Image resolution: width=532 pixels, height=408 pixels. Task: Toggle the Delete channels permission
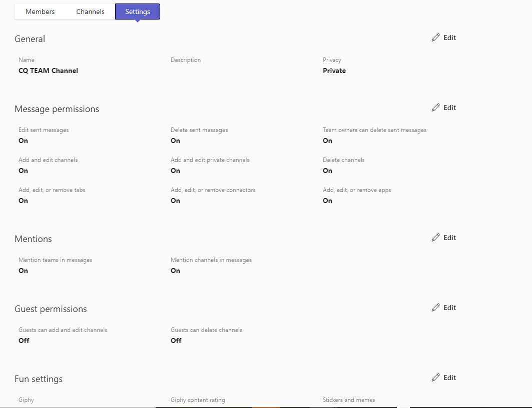(x=327, y=170)
